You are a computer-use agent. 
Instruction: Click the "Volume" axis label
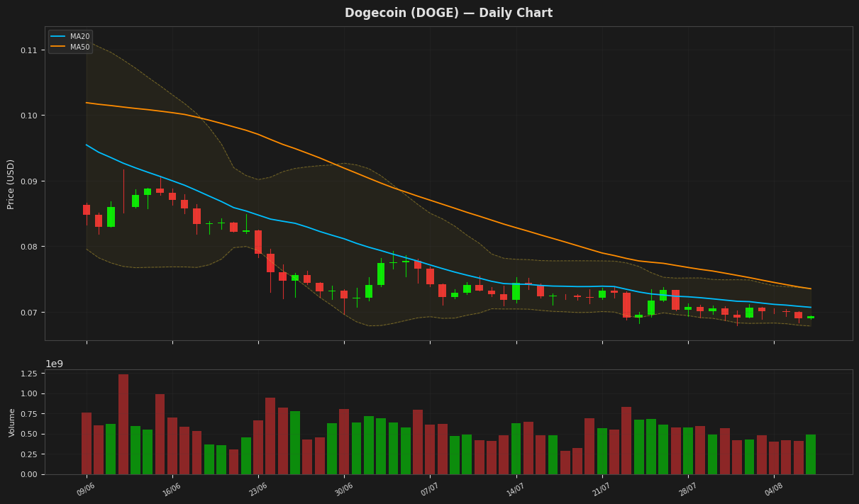[x=11, y=422]
